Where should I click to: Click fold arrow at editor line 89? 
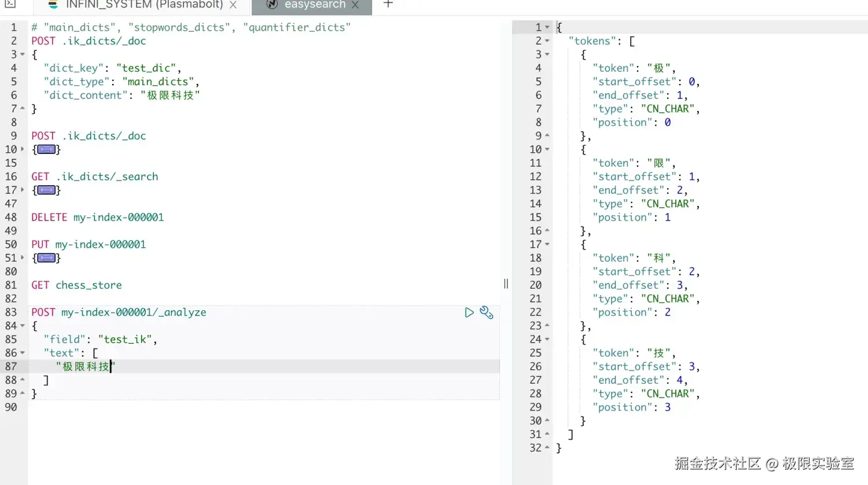[23, 394]
